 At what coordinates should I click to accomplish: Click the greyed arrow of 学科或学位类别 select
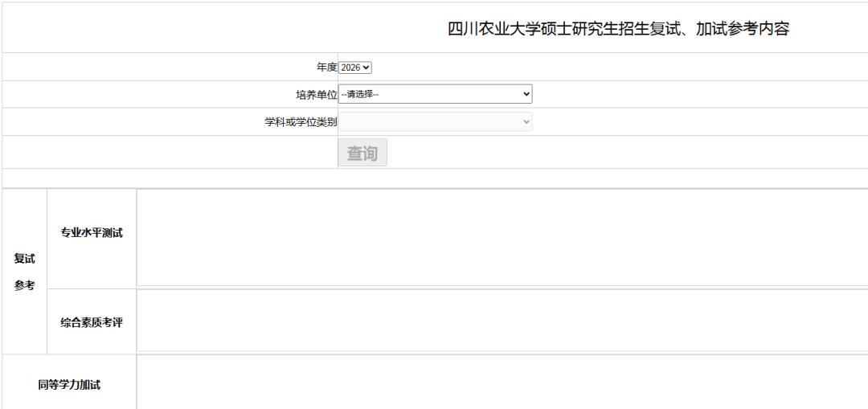pyautogui.click(x=526, y=122)
